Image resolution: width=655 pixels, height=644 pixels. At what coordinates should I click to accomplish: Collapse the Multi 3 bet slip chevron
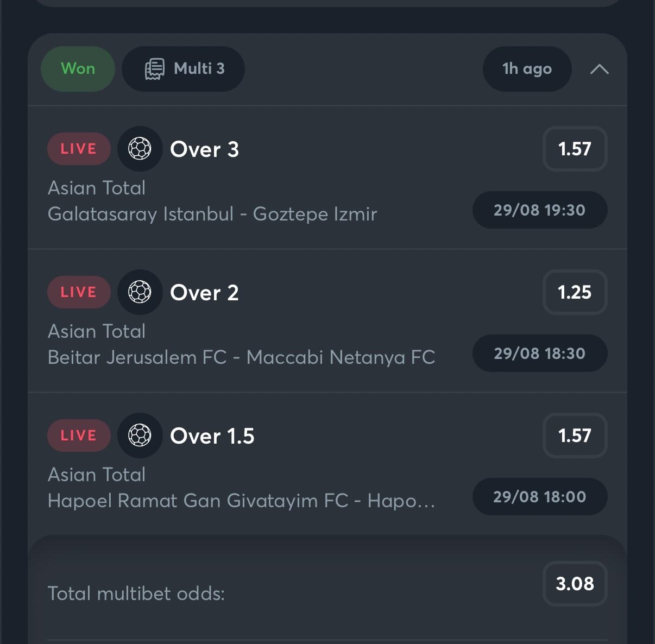click(599, 69)
